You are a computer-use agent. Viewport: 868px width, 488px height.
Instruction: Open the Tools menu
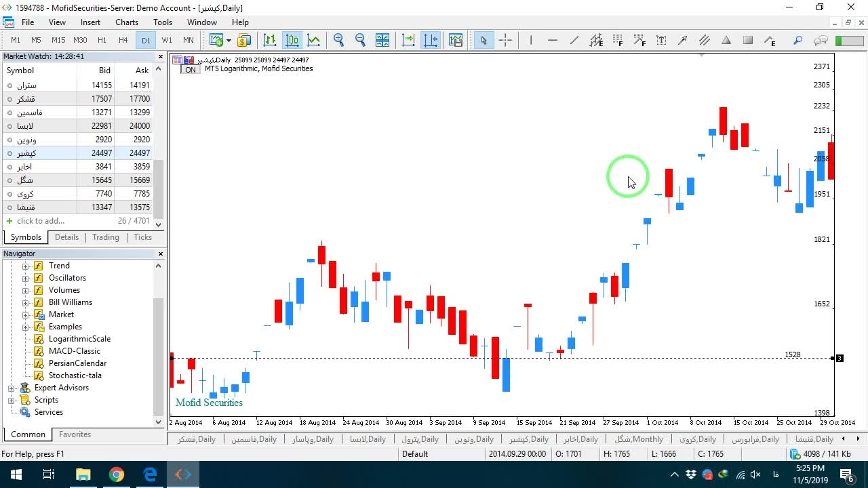click(x=163, y=22)
